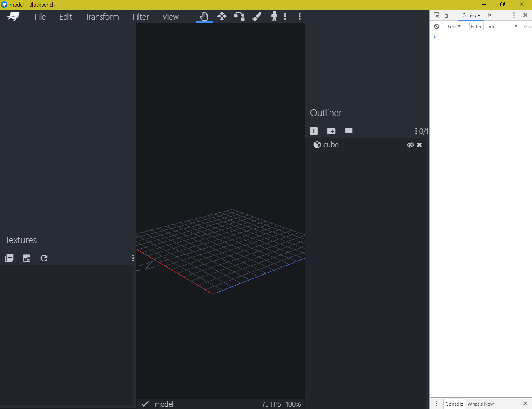Select the Move tool in the toolbar
The height and width of the screenshot is (409, 532).
click(x=222, y=17)
